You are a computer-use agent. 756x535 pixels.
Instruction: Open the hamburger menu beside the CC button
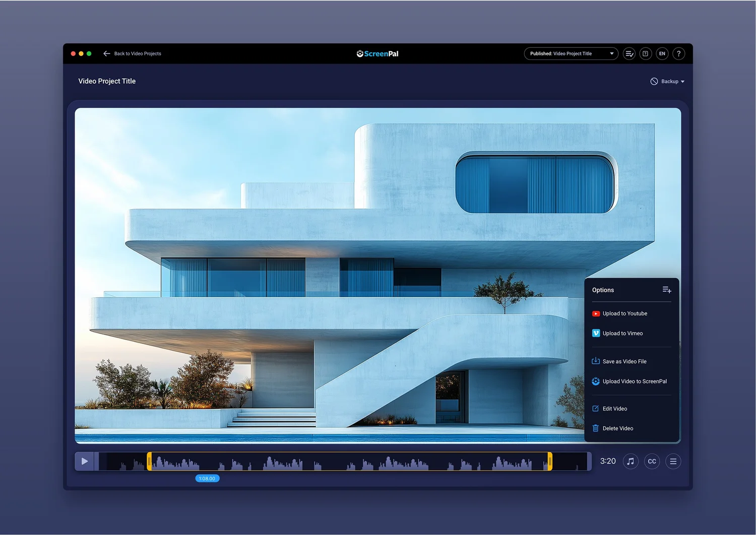[x=673, y=461]
